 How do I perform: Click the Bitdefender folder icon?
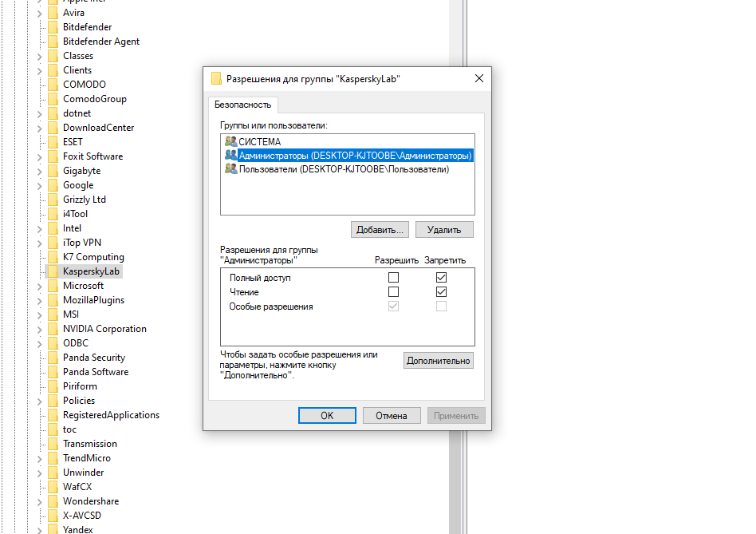coord(53,27)
